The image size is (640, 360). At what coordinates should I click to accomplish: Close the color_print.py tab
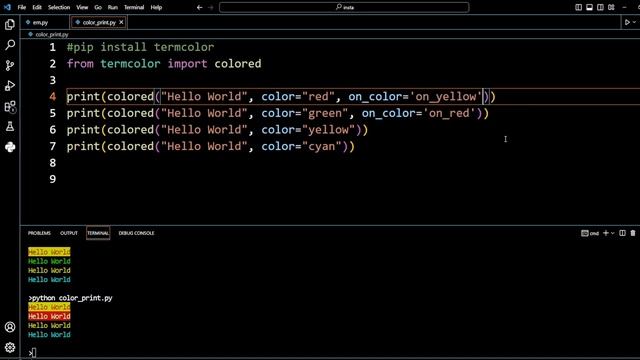pos(121,22)
